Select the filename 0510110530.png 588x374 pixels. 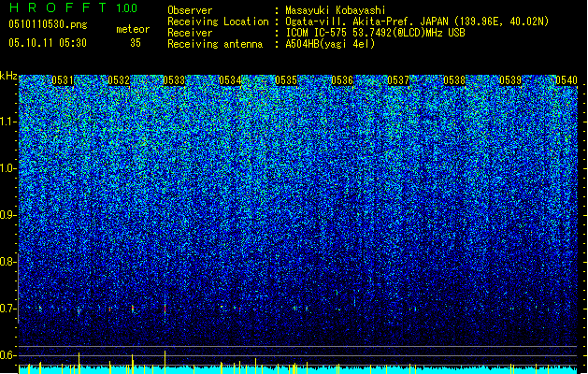pos(48,24)
